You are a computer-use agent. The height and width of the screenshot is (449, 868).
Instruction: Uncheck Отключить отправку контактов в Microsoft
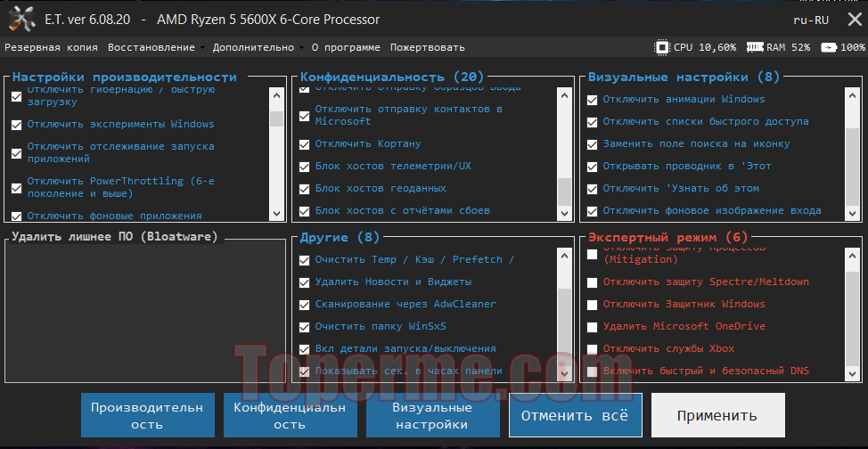point(305,116)
